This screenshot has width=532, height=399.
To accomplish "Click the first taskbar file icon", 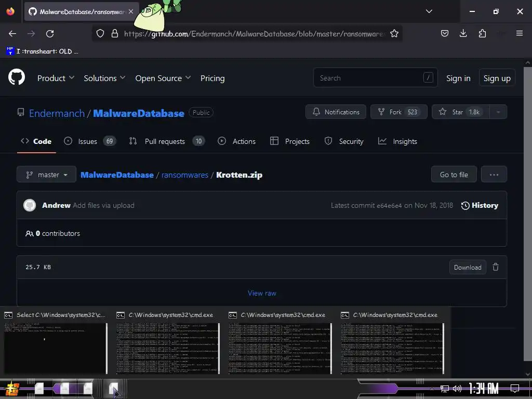I will click(39, 389).
